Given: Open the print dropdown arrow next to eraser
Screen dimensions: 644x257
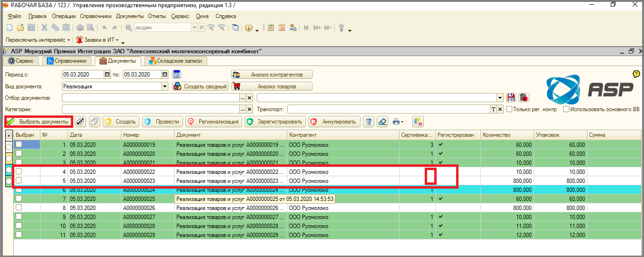Looking at the screenshot, I should coord(402,122).
